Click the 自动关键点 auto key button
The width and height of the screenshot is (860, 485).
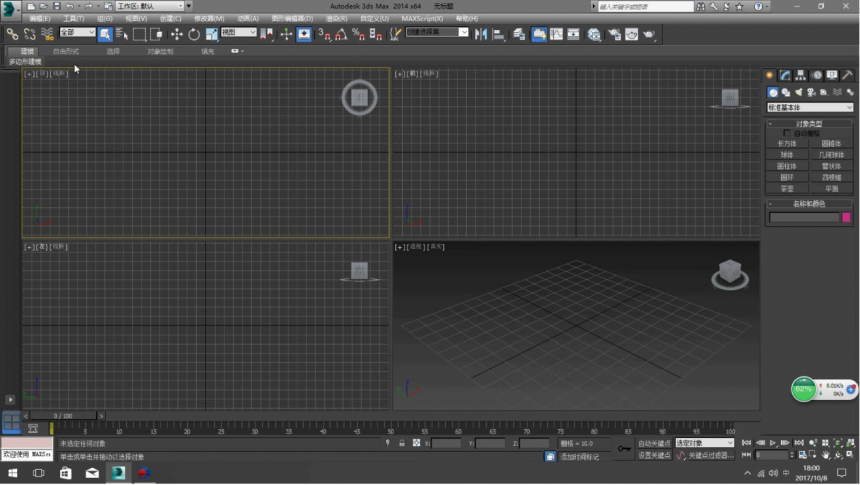654,443
